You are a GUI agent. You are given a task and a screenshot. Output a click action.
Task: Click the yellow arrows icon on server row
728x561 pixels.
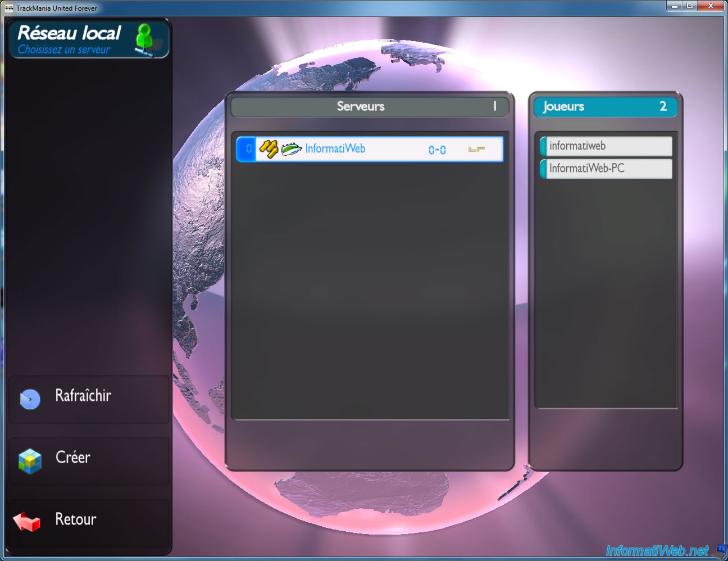[269, 149]
